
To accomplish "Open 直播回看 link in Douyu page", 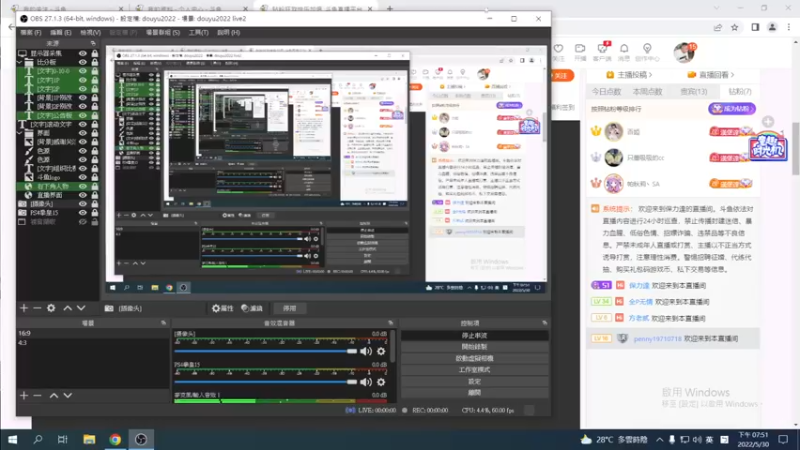I will click(711, 74).
